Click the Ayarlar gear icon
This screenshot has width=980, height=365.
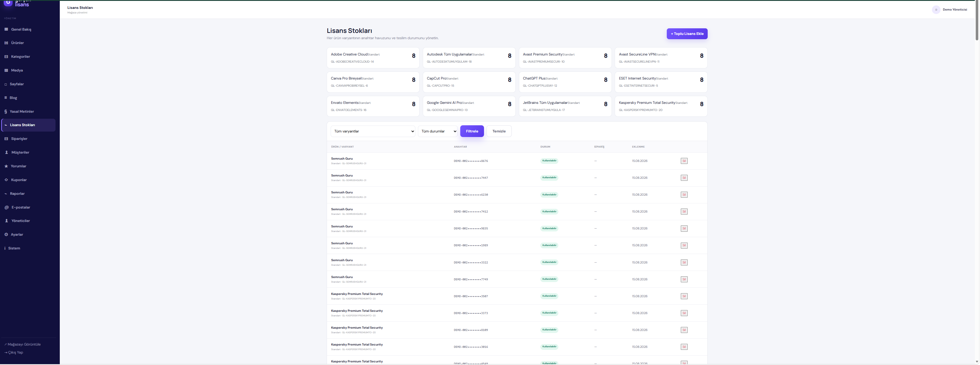click(6, 235)
